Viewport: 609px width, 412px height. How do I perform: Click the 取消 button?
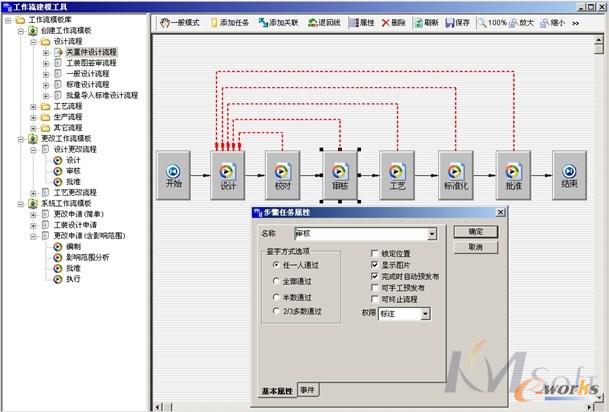tap(475, 246)
